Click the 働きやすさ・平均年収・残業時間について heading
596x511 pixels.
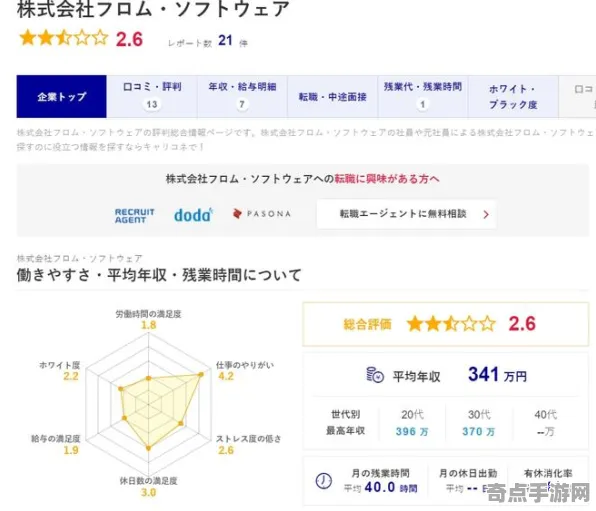[x=159, y=275]
